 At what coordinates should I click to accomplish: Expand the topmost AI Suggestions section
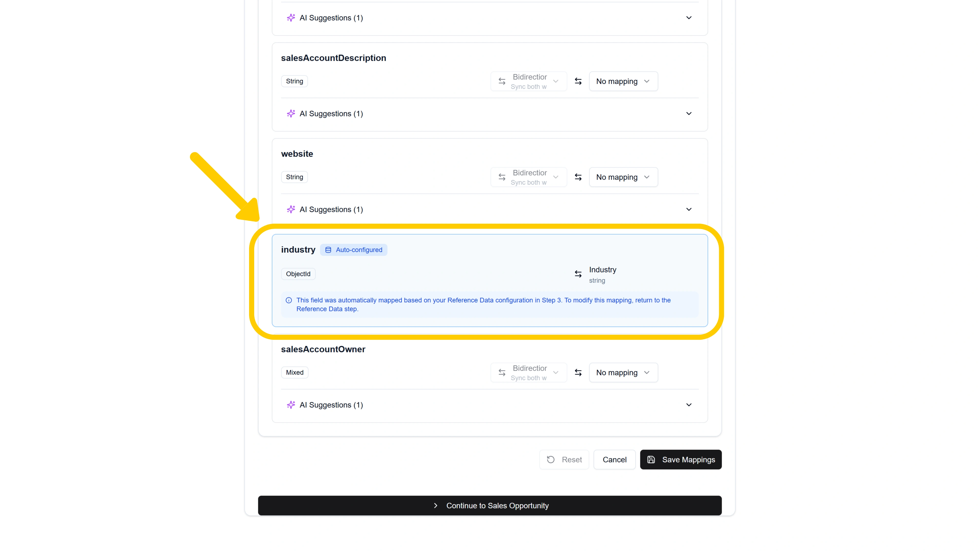coord(689,18)
